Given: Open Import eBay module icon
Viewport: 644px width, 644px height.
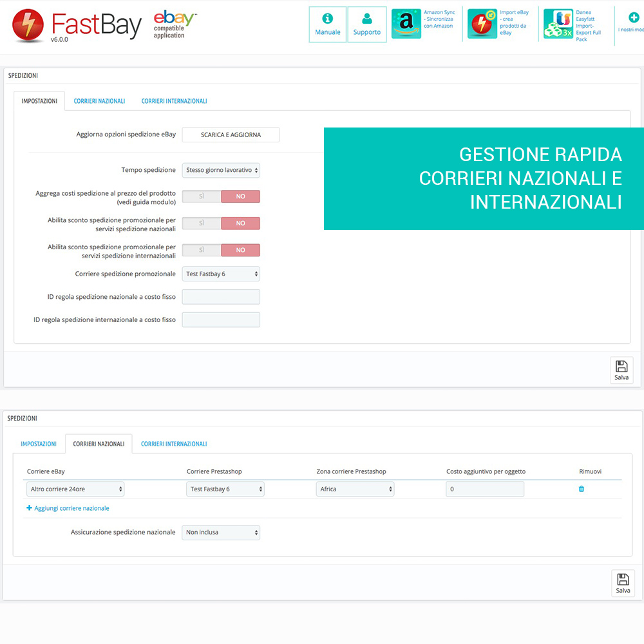Looking at the screenshot, I should click(x=482, y=24).
